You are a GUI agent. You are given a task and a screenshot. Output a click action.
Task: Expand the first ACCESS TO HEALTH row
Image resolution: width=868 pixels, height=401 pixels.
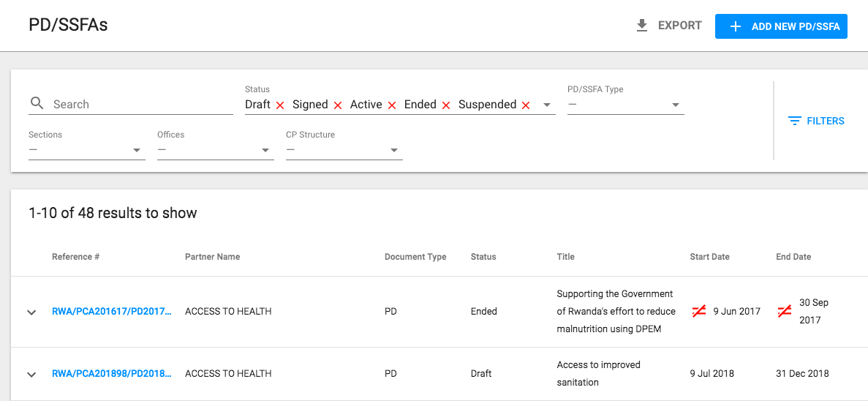point(31,312)
